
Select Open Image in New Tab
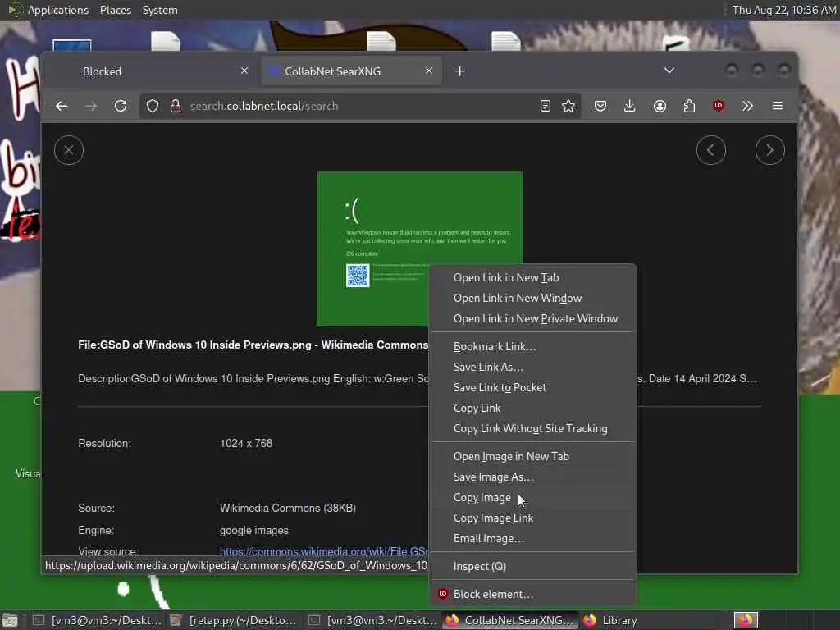click(533, 456)
